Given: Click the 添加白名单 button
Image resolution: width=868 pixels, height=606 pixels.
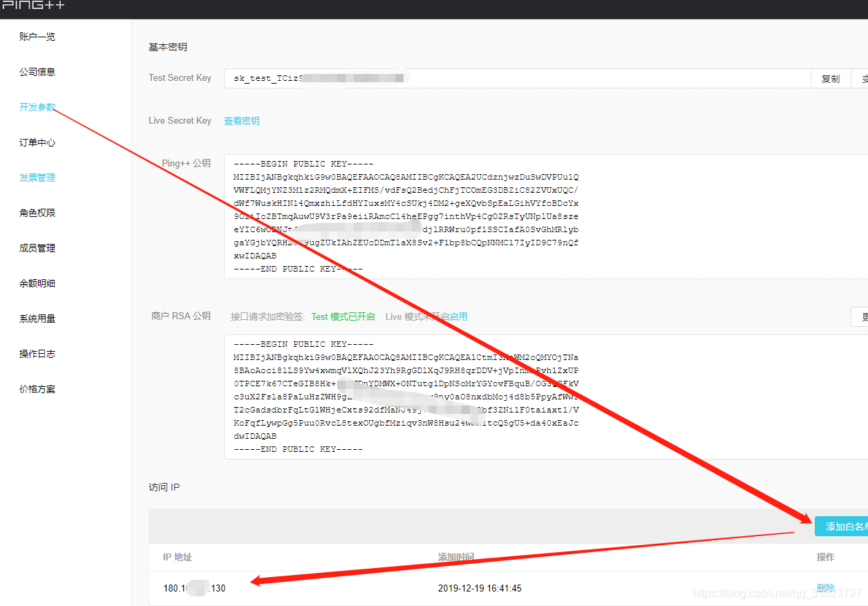Looking at the screenshot, I should (843, 527).
